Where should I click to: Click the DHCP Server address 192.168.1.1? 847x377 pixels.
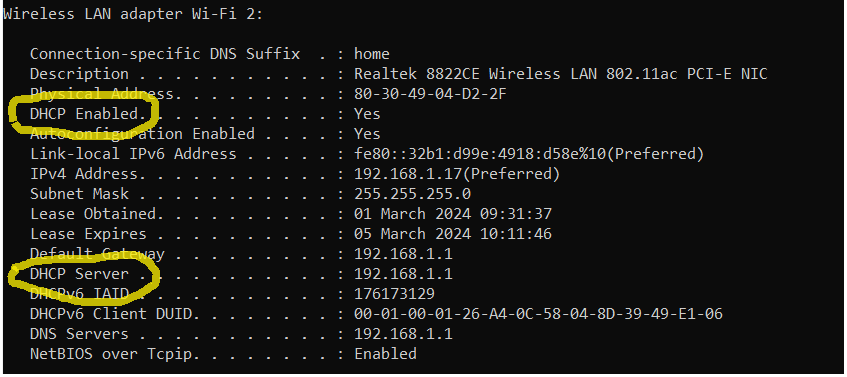tap(403, 274)
